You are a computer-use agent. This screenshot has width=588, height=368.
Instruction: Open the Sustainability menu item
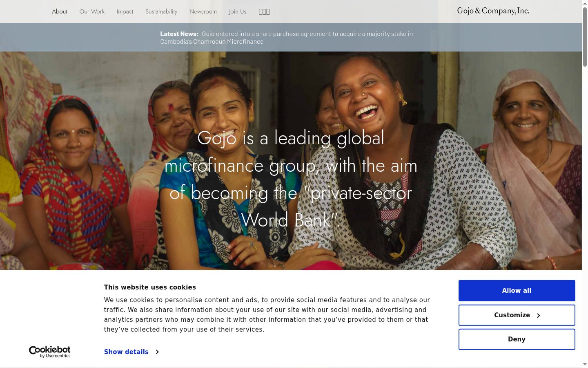tap(161, 11)
